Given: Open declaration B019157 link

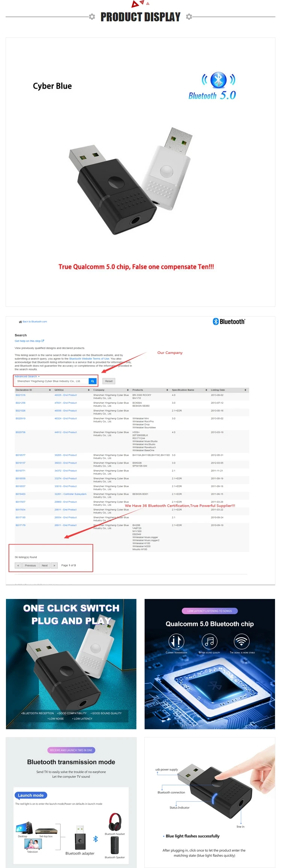Looking at the screenshot, I should 21,463.
